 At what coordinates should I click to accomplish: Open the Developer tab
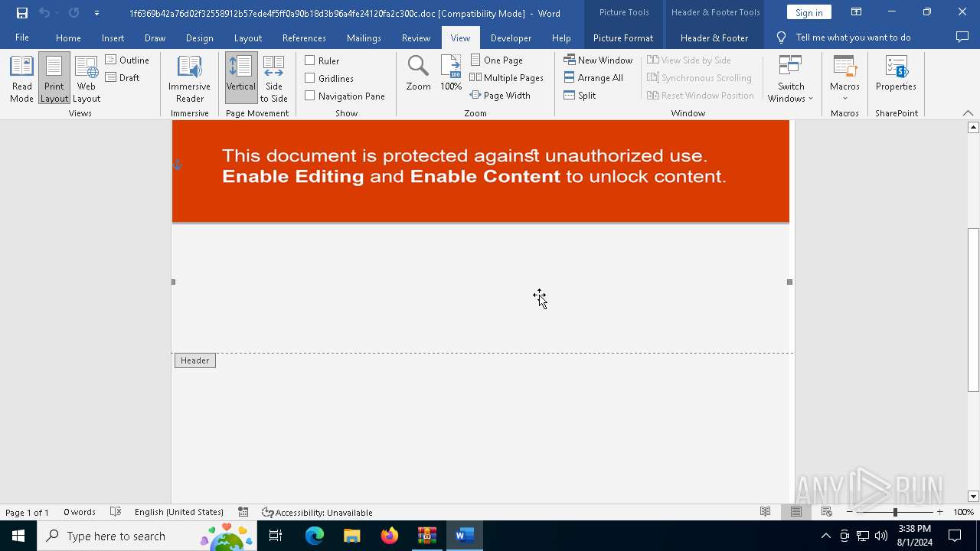pyautogui.click(x=511, y=37)
